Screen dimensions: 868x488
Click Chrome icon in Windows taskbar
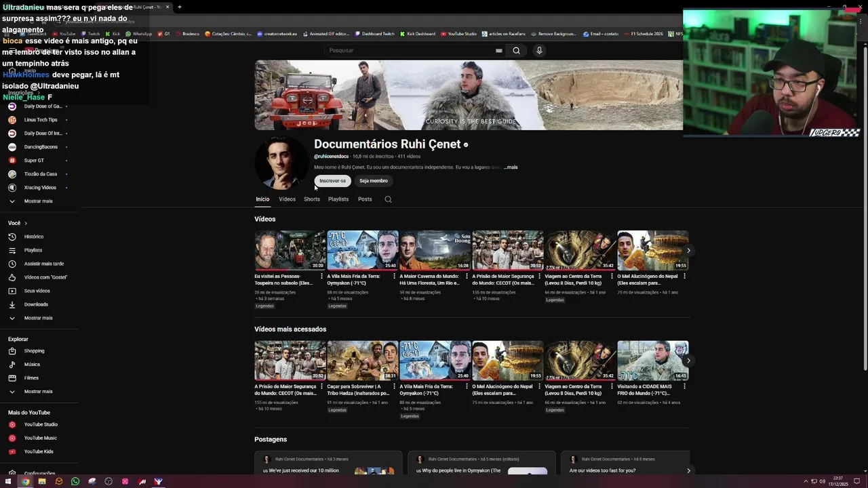pos(25,481)
